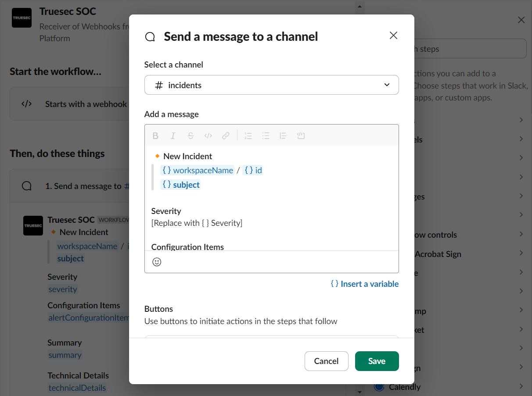
Task: Insert a code block in the message
Action: coord(301,136)
